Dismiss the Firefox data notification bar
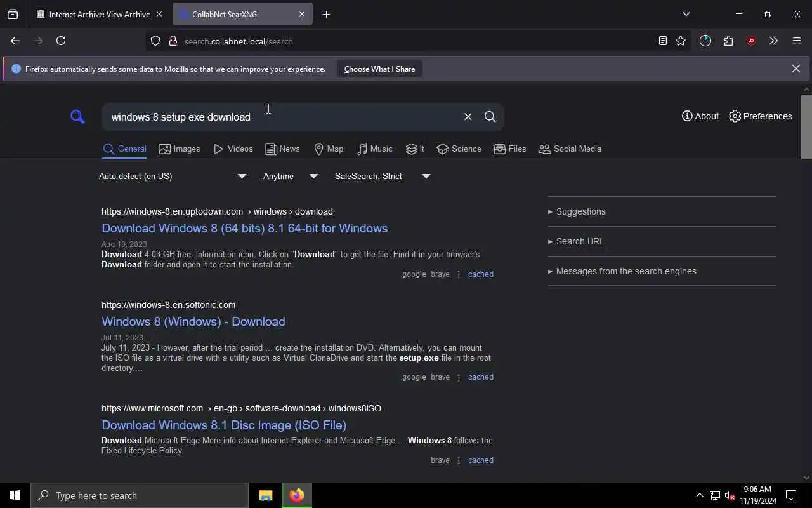The height and width of the screenshot is (508, 812). (x=796, y=69)
